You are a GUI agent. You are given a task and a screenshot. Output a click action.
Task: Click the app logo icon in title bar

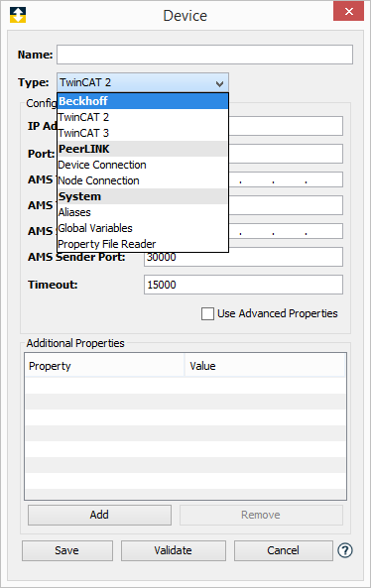pos(18,15)
